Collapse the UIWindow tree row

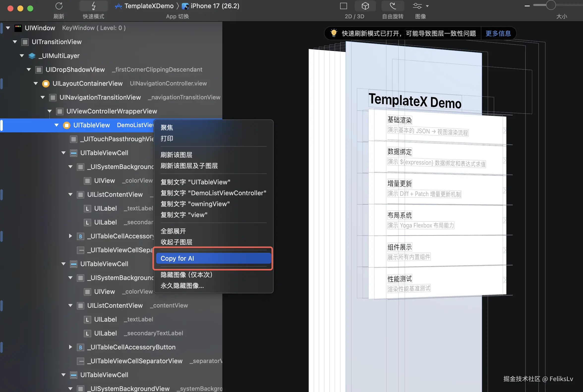coord(8,28)
